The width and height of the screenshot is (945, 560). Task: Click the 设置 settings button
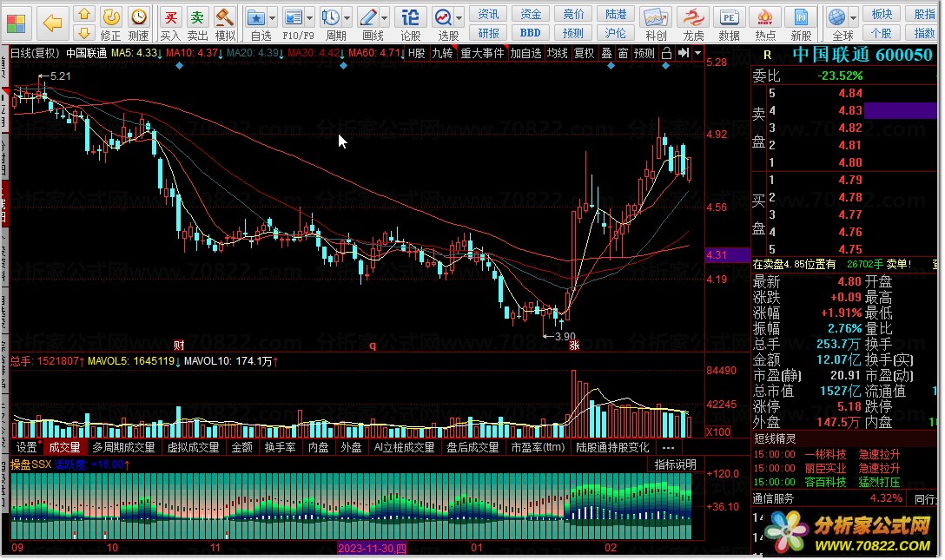tap(27, 447)
